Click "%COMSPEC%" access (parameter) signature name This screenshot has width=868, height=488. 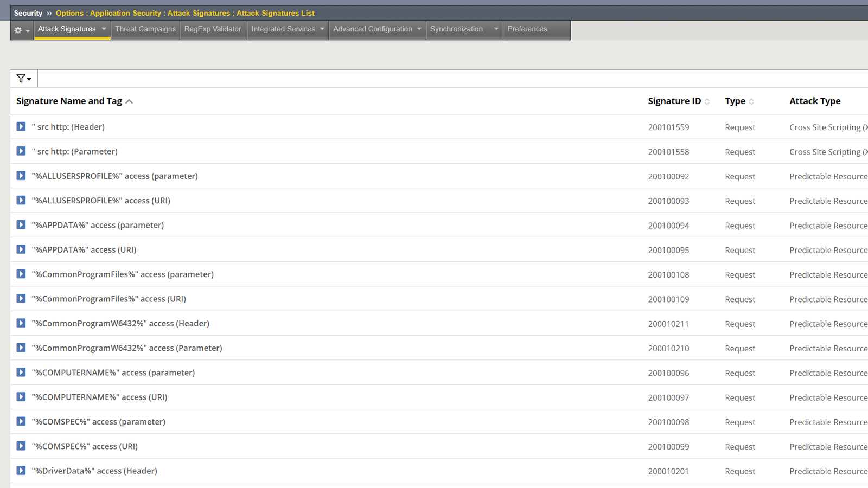(99, 422)
